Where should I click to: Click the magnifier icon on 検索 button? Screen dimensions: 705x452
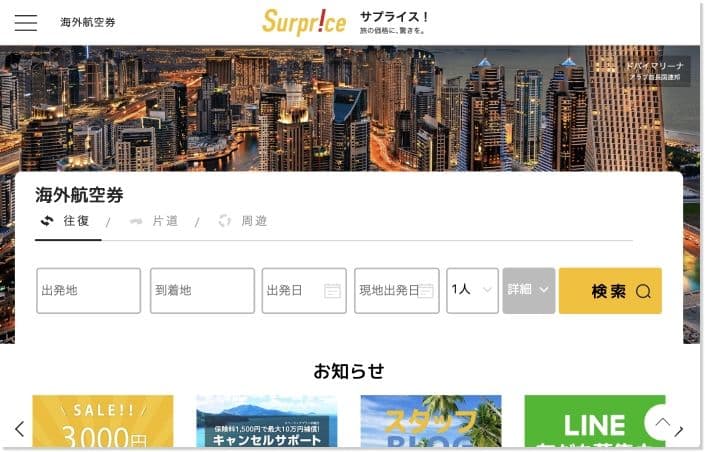point(643,291)
